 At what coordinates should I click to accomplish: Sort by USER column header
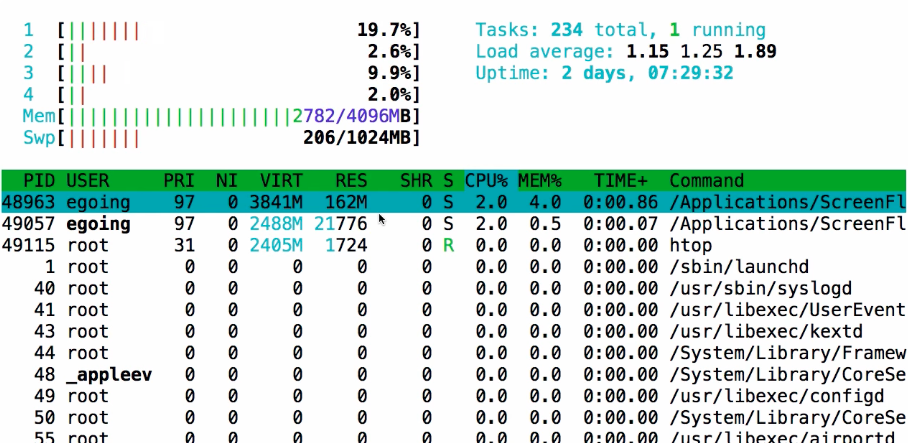[87, 181]
